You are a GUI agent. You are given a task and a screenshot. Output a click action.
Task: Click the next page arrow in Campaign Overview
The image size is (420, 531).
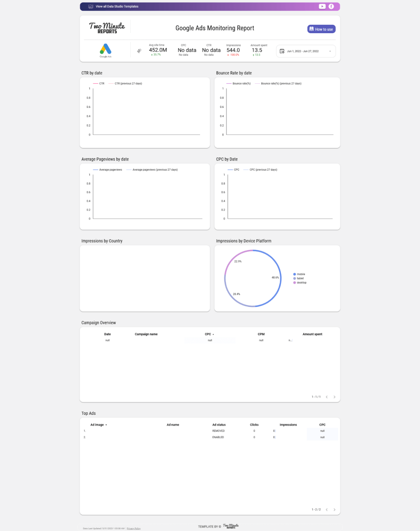point(334,397)
